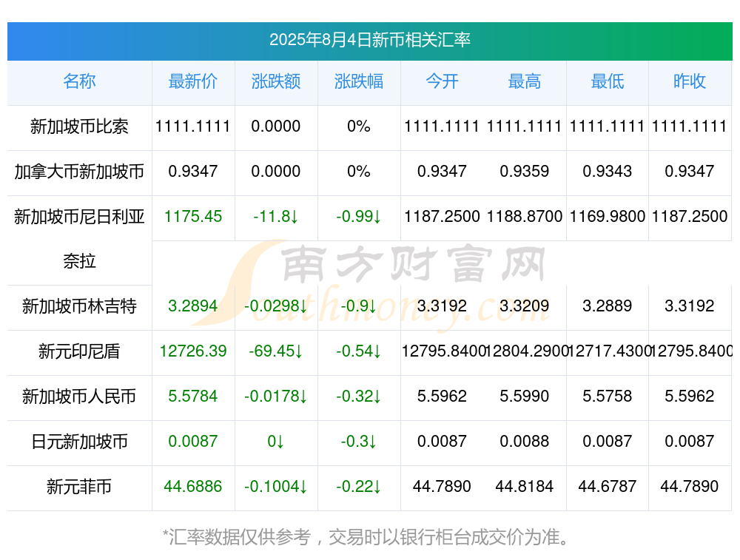
Task: Click the text 奈拉
Action: coord(79,261)
